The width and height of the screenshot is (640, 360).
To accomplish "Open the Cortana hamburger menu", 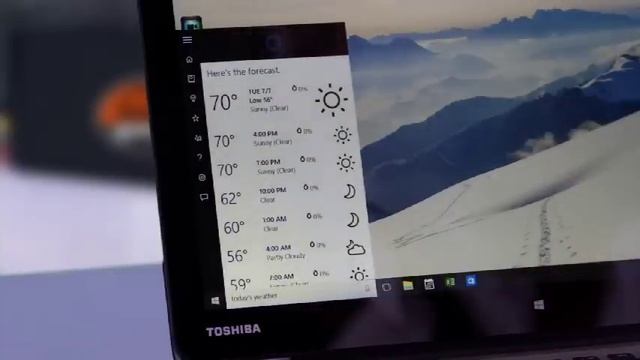I will tap(187, 40).
